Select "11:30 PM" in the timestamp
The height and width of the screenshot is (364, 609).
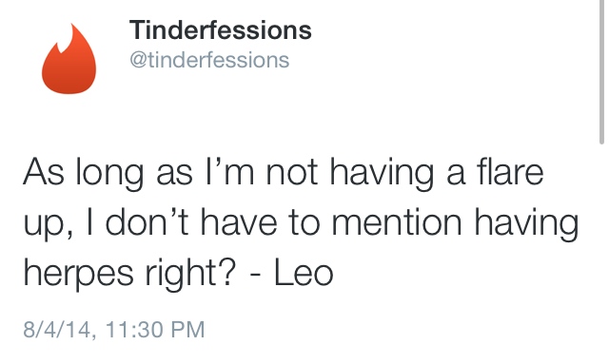[154, 330]
